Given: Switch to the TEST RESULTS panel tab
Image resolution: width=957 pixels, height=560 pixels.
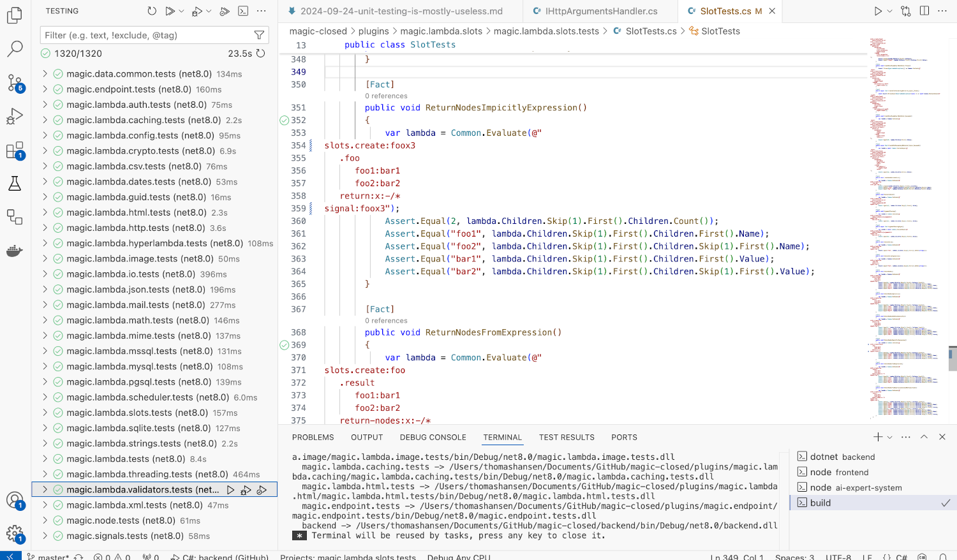Looking at the screenshot, I should [566, 438].
